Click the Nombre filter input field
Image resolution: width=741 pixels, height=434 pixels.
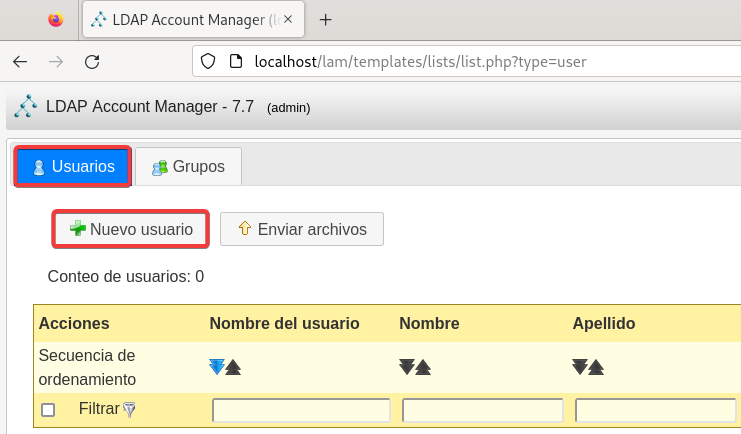482,410
